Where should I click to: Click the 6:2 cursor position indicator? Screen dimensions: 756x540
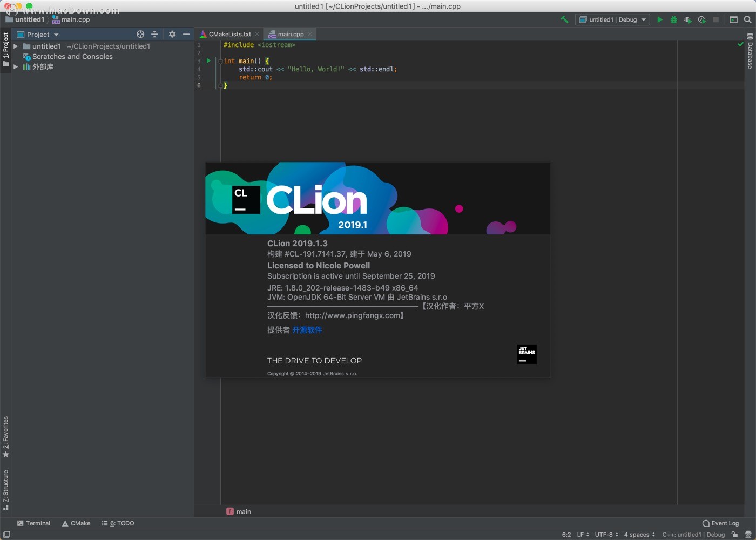(566, 535)
